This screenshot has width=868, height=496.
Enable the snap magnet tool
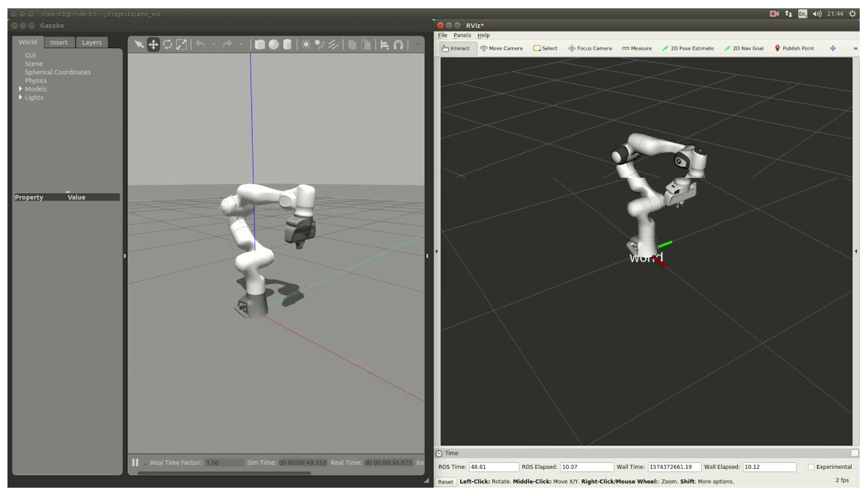398,45
